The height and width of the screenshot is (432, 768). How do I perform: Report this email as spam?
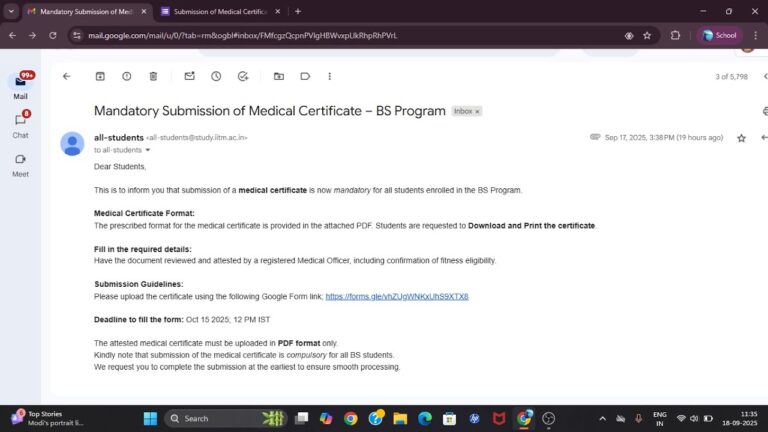127,76
